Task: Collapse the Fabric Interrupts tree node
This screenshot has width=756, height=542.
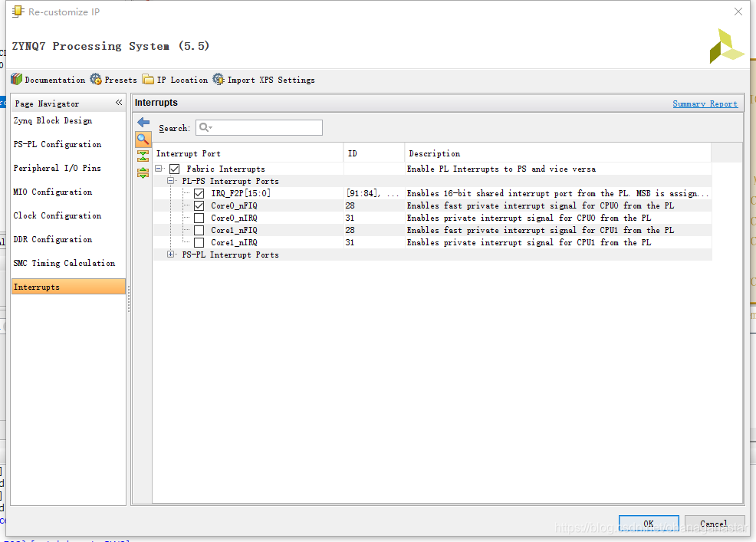Action: click(x=158, y=169)
